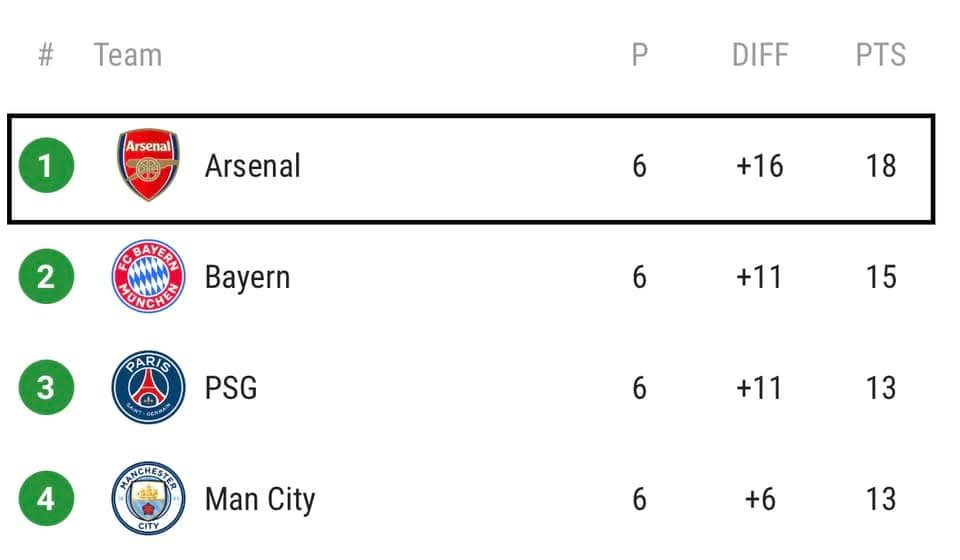Click the green rank 4 badge
The image size is (960, 560).
(x=46, y=498)
